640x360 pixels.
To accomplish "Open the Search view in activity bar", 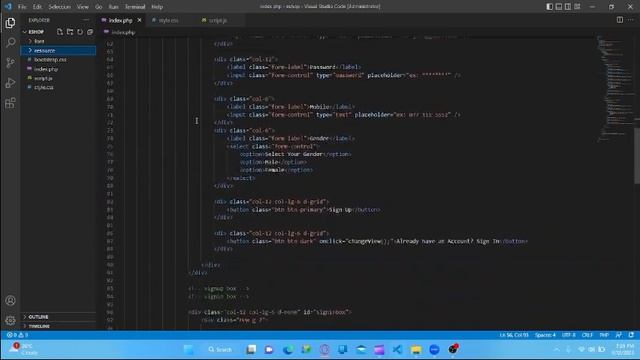I will 11,42.
